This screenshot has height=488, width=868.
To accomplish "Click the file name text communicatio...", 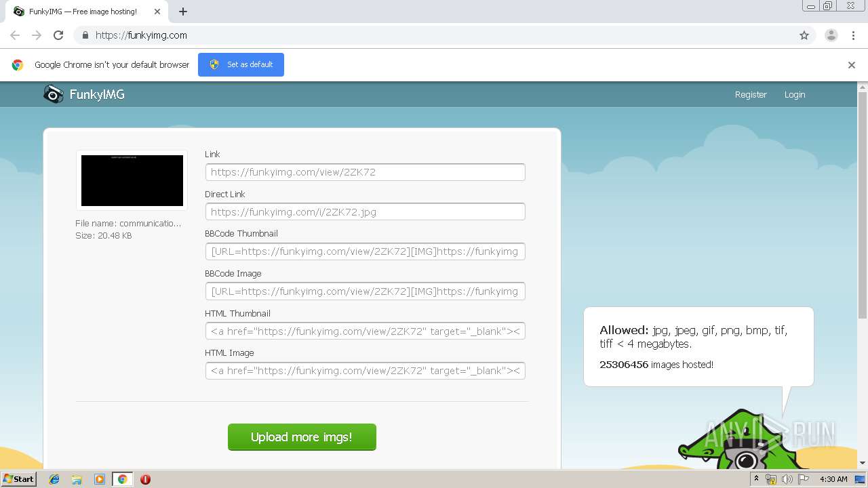I will (128, 223).
